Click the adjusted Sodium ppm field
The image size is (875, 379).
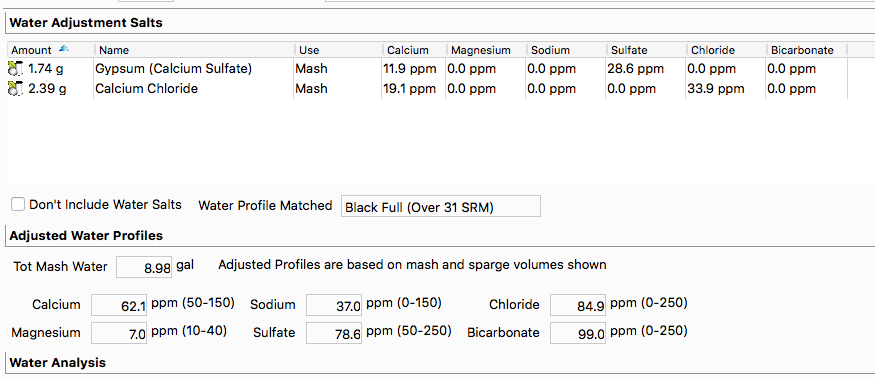click(x=334, y=305)
